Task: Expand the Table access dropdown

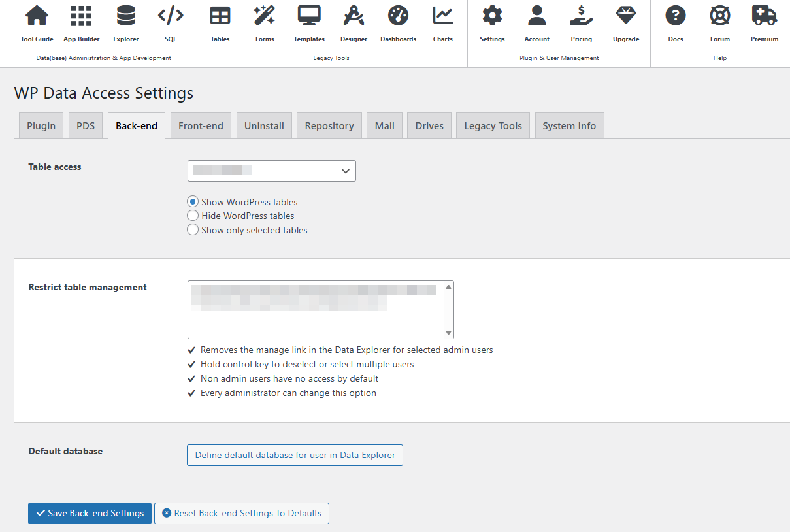Action: tap(272, 171)
